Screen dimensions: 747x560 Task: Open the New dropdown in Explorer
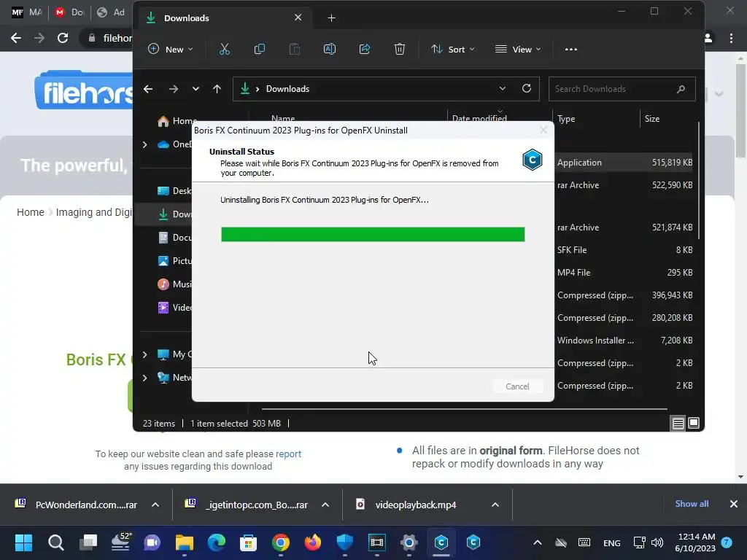point(171,49)
